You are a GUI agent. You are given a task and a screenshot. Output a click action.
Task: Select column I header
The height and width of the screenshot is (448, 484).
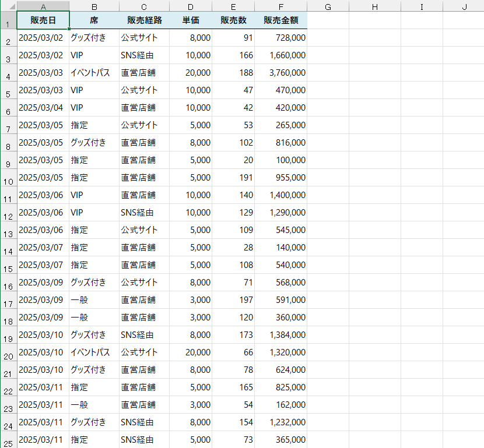point(422,6)
